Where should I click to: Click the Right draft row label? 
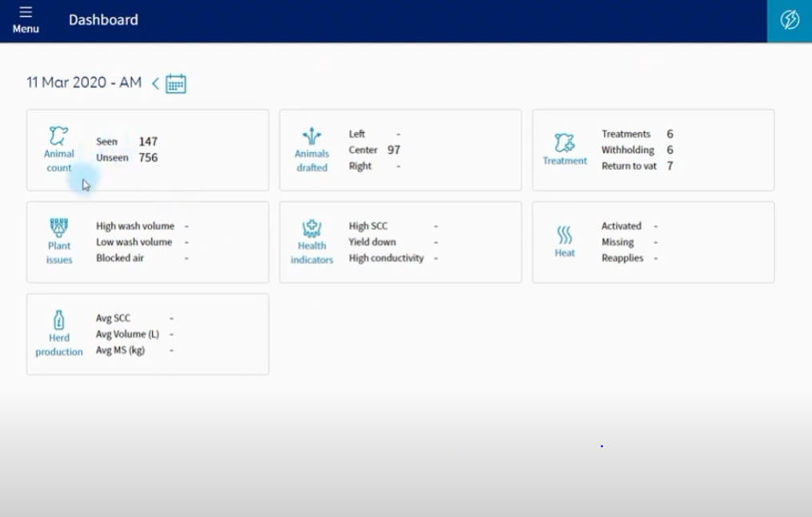point(360,166)
